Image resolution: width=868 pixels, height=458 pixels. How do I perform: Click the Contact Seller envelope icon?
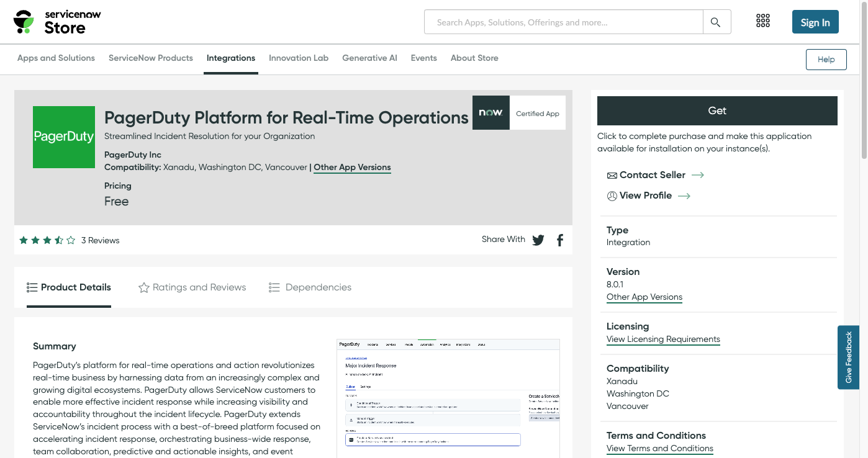pos(612,176)
